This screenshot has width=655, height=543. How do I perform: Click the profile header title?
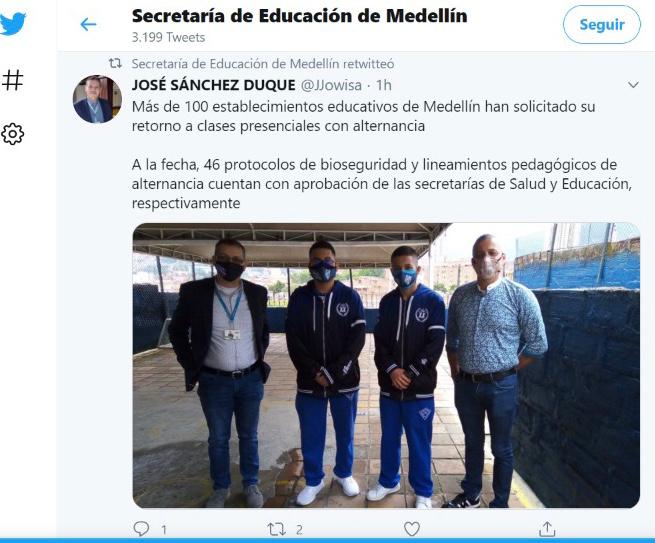point(300,16)
